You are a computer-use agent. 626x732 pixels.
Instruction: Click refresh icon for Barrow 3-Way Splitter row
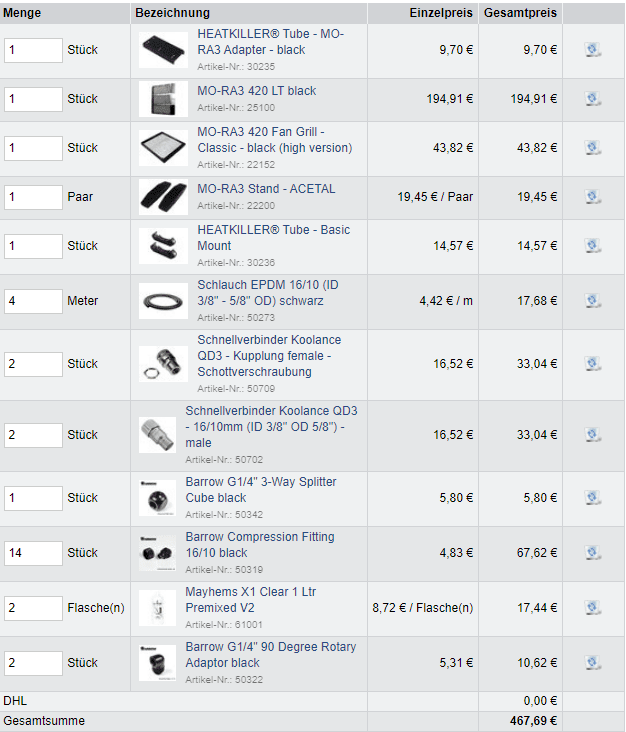(593, 498)
